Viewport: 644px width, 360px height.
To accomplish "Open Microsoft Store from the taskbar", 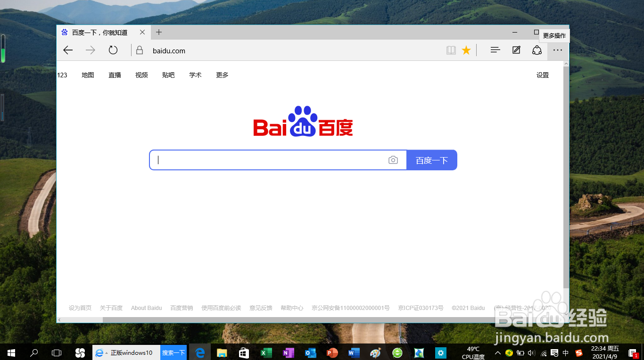I will pos(244,352).
